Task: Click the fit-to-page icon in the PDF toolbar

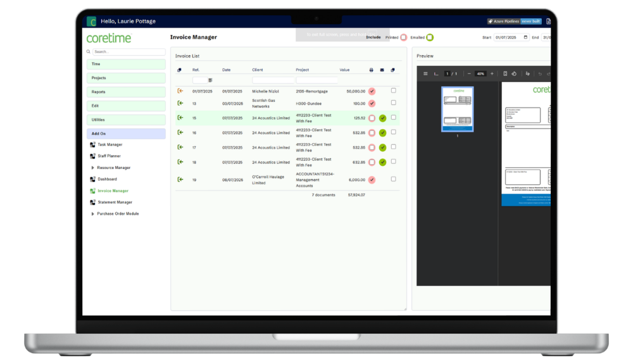Action: pyautogui.click(x=505, y=74)
